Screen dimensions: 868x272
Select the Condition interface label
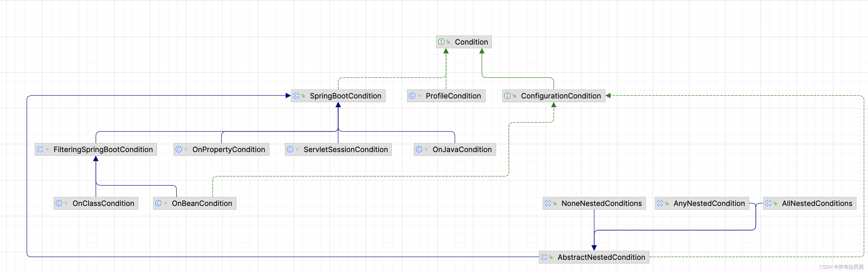pyautogui.click(x=471, y=42)
